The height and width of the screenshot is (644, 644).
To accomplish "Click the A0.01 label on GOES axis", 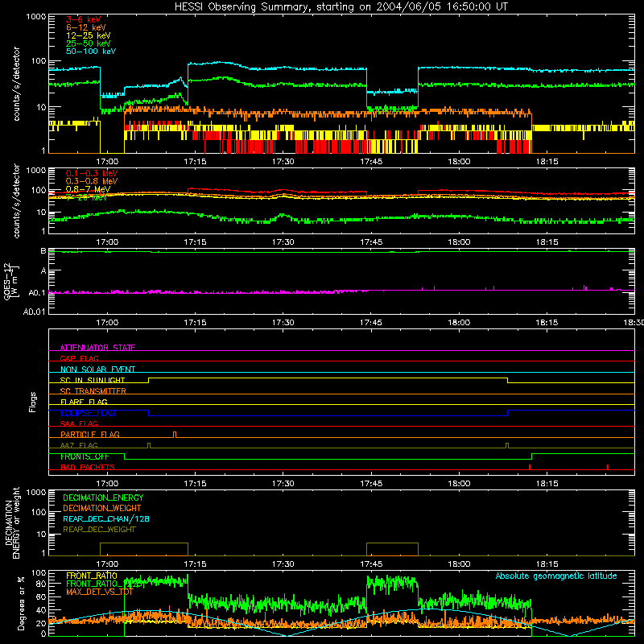I will [x=34, y=312].
